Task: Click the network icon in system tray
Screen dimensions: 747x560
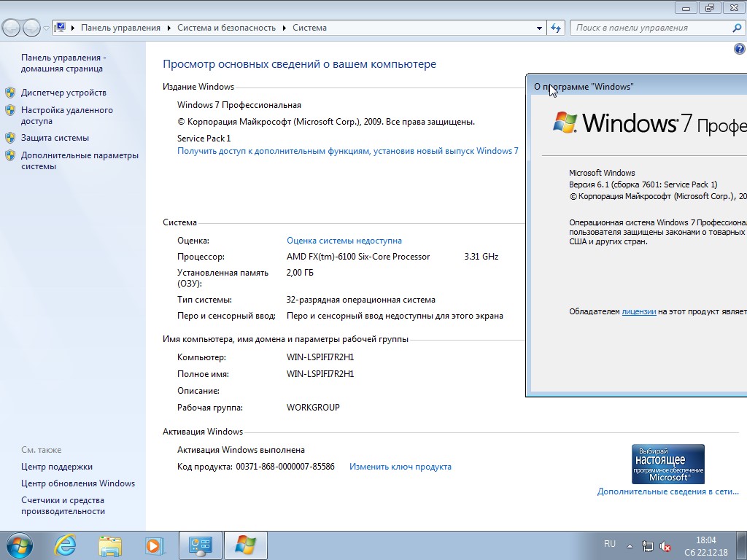Action: [x=648, y=545]
